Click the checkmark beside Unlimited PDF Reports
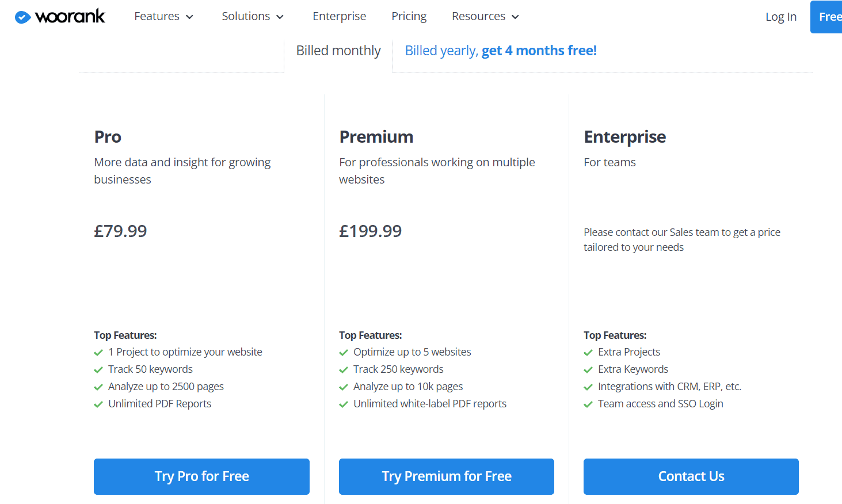The width and height of the screenshot is (842, 504). 98,404
